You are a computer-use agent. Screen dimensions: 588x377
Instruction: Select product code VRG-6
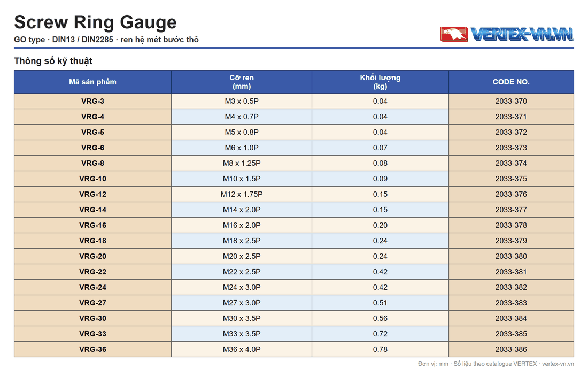(x=92, y=148)
